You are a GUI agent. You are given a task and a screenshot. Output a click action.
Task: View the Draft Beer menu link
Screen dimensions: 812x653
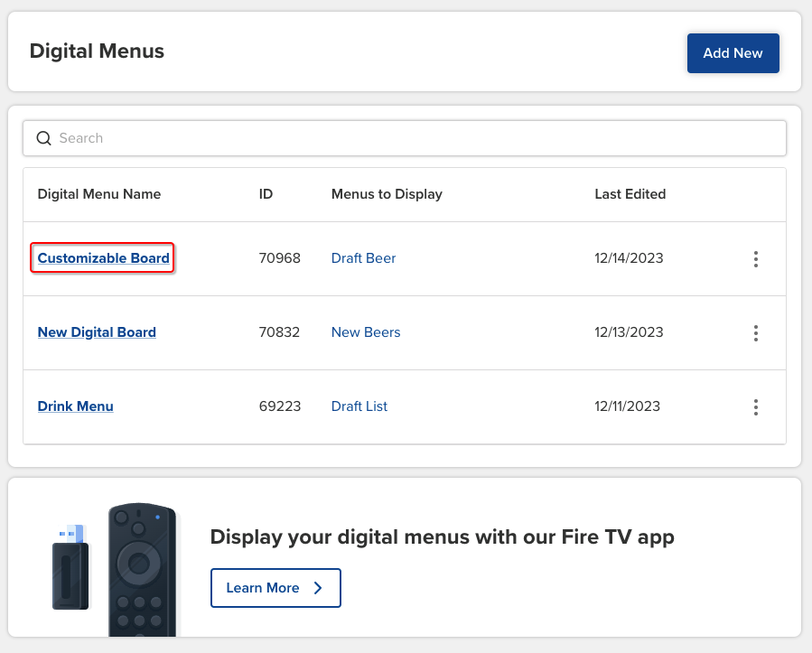363,258
